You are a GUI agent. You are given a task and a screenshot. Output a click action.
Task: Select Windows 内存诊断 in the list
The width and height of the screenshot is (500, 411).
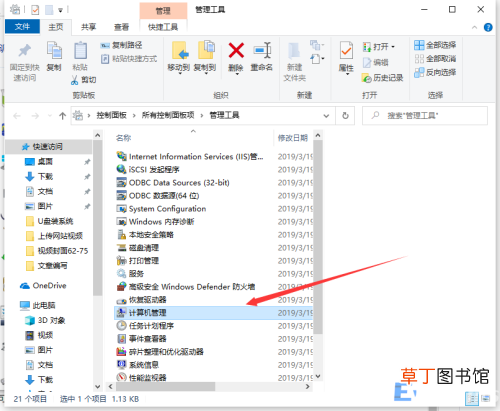pyautogui.click(x=161, y=222)
